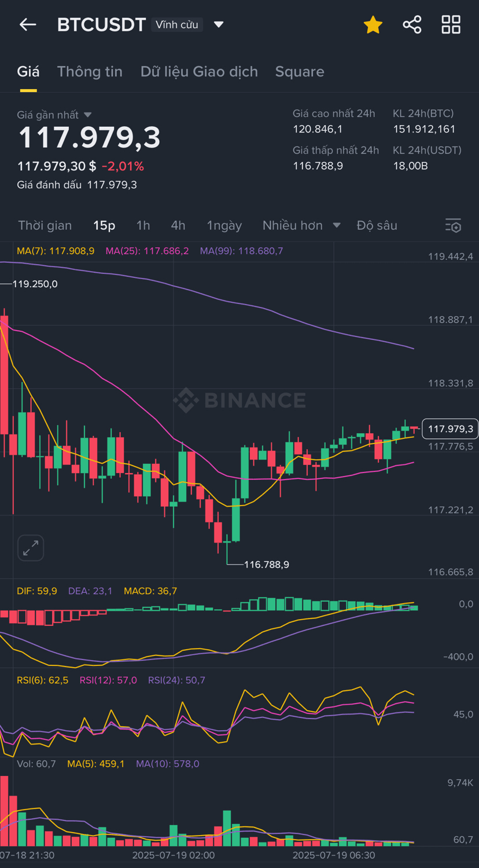Open chart indicator settings icon
Screen dimensions: 479x868
[x=453, y=226]
